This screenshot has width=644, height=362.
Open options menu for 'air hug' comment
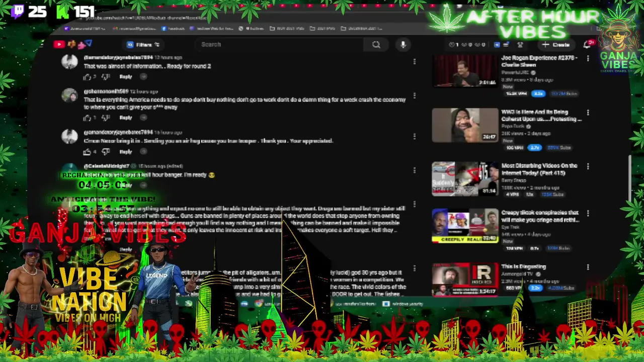coord(414,136)
